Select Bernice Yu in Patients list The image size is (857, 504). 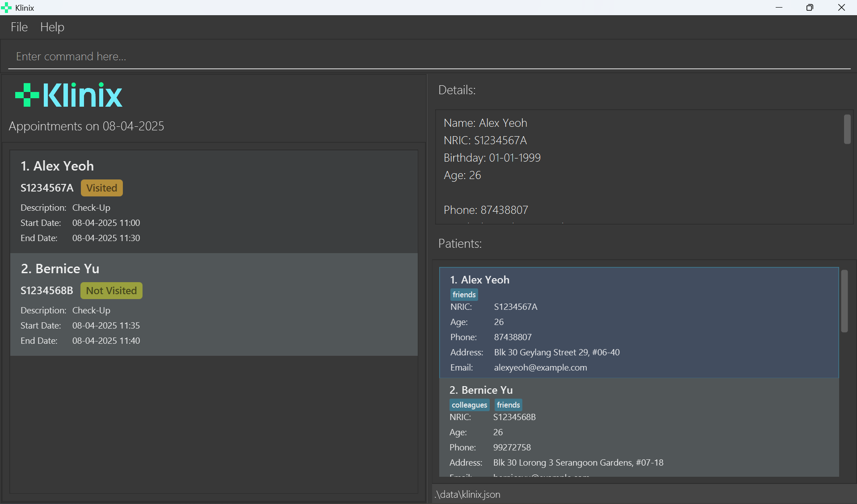tap(639, 429)
